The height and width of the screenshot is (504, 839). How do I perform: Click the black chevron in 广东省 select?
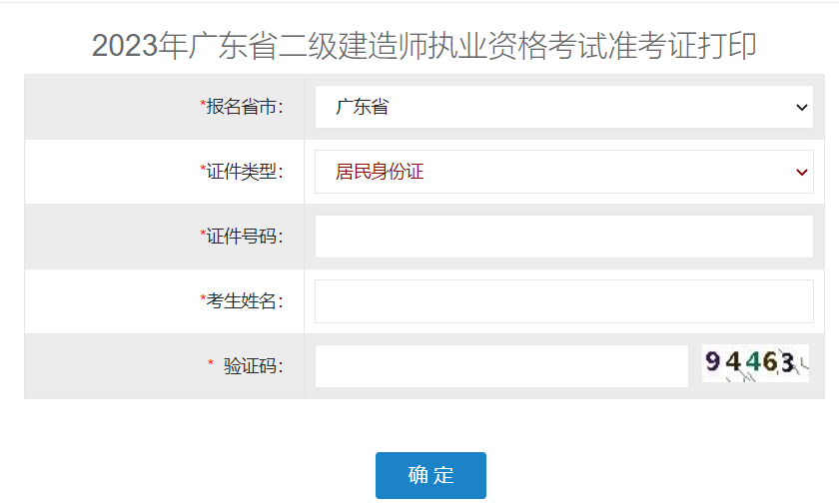801,108
